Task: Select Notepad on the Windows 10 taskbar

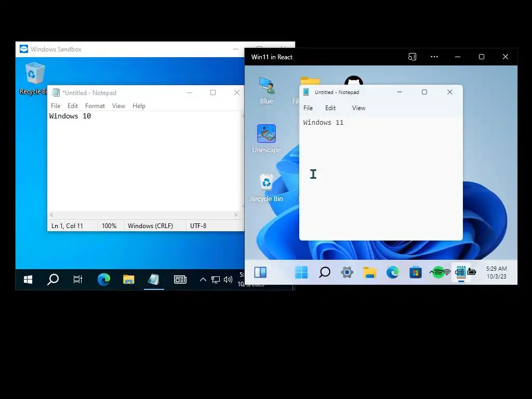Action: (154, 279)
